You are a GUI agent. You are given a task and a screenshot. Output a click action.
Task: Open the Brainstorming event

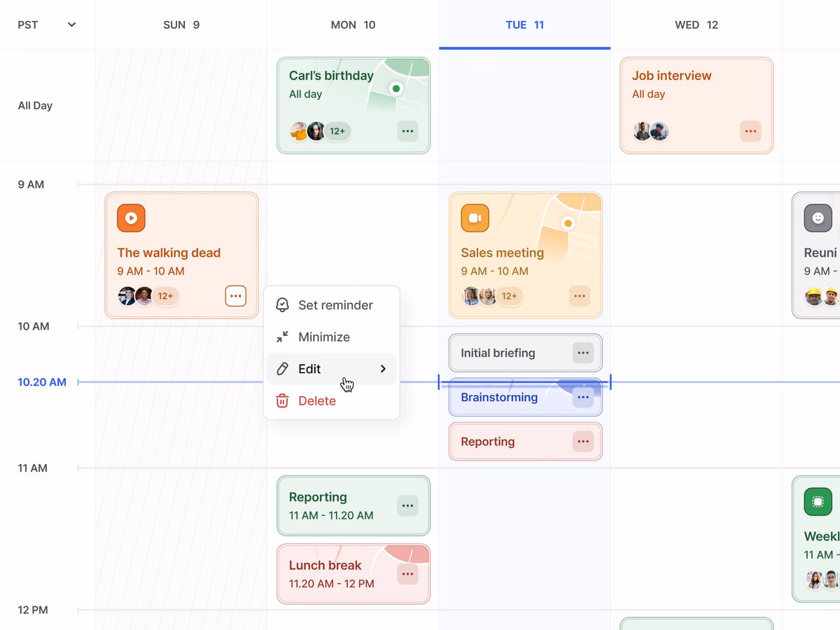(x=526, y=398)
